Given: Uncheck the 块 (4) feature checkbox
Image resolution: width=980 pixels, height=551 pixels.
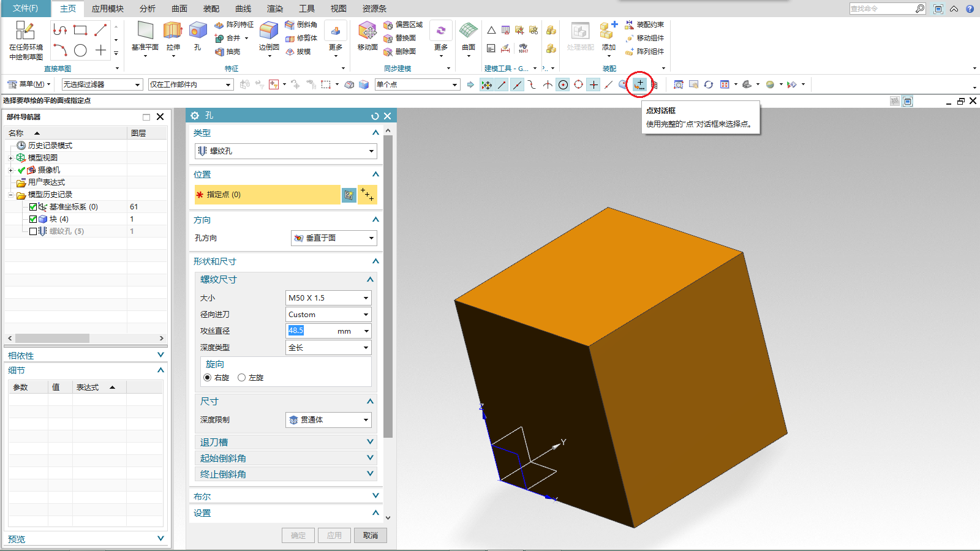Looking at the screenshot, I should pos(33,219).
